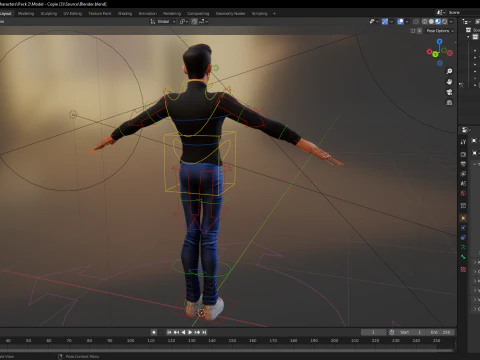480x360 pixels.
Task: Toggle the snap magnet button
Action: pos(194,21)
